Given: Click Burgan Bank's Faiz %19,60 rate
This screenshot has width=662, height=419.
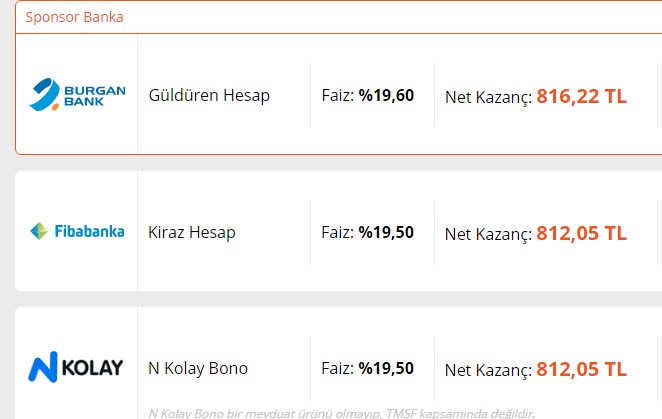Looking at the screenshot, I should tap(368, 95).
